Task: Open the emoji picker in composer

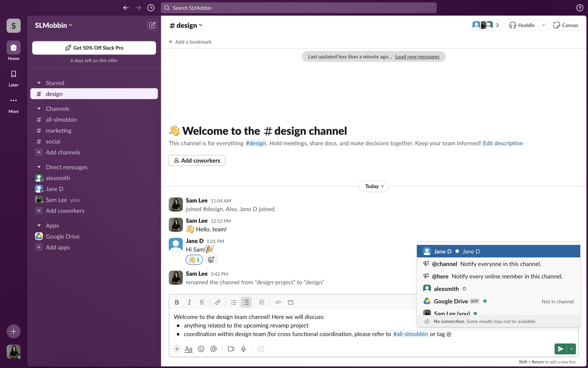Action: 201,349
